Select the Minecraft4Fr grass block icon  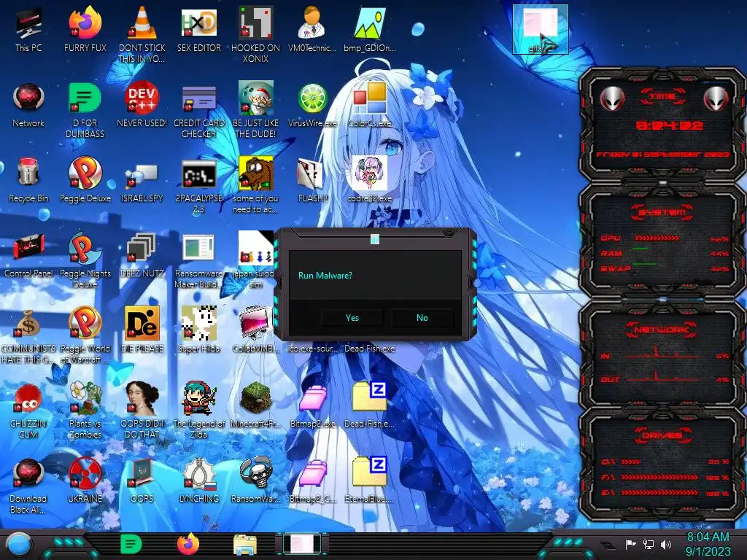(x=256, y=405)
